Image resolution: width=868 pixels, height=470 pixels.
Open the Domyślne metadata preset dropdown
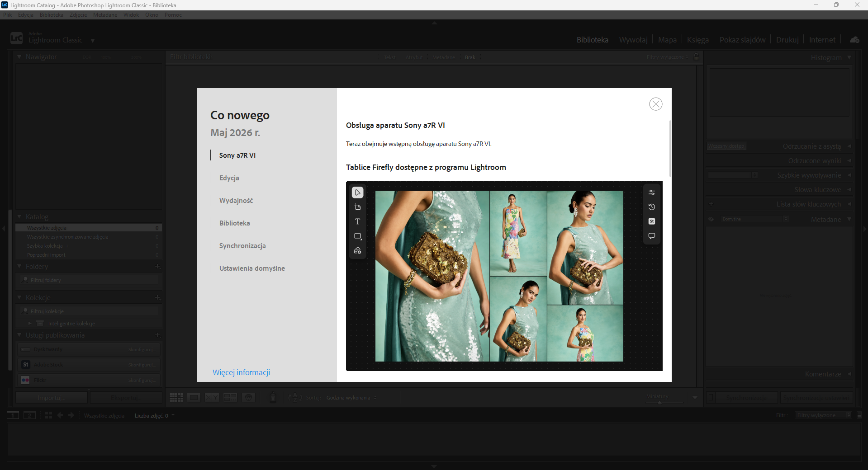[x=754, y=219]
